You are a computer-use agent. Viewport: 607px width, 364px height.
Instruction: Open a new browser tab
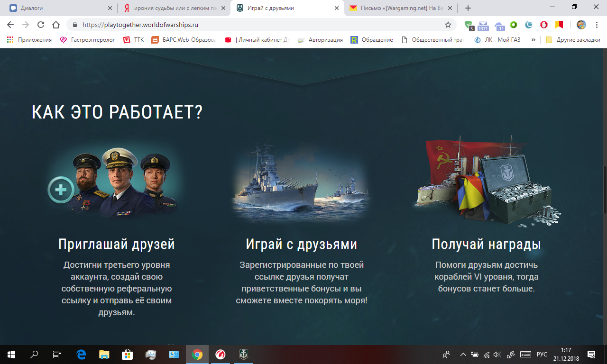468,8
